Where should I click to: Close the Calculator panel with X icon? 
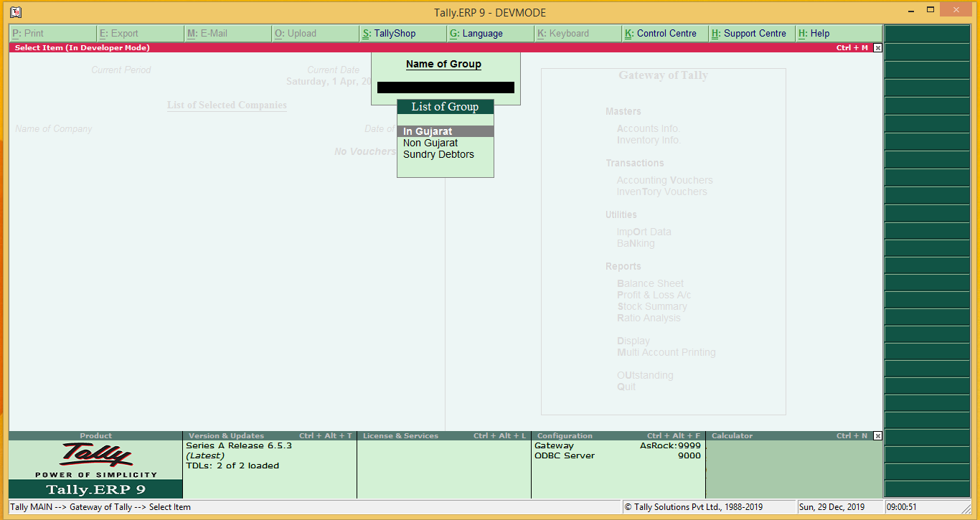click(877, 436)
